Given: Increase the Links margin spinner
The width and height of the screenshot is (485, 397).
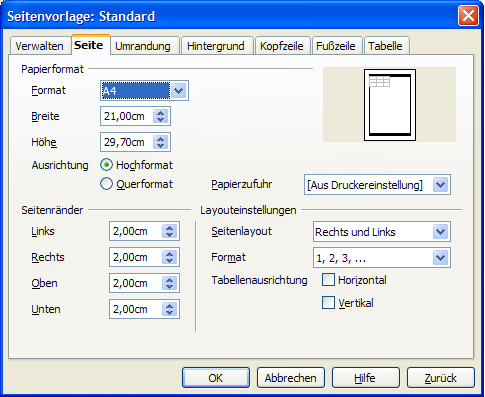Looking at the screenshot, I should (x=169, y=228).
